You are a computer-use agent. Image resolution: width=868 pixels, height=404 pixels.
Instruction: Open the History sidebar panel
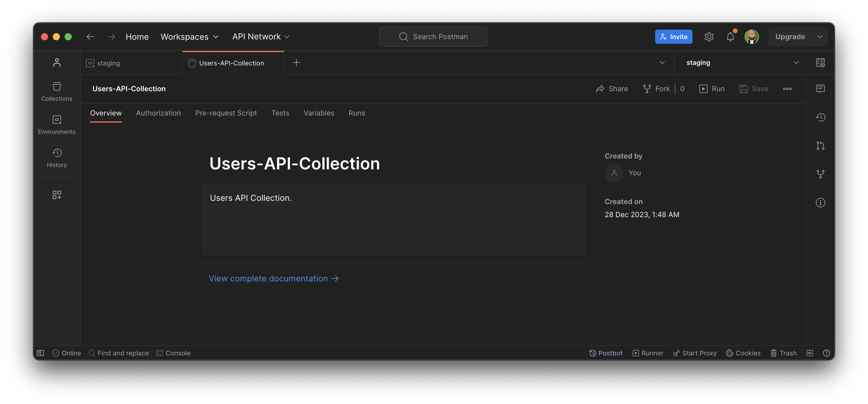coord(57,157)
